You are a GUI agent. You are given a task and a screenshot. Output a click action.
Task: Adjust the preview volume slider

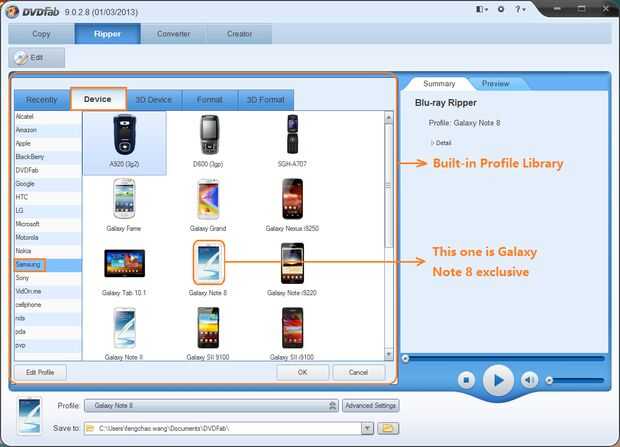click(576, 380)
